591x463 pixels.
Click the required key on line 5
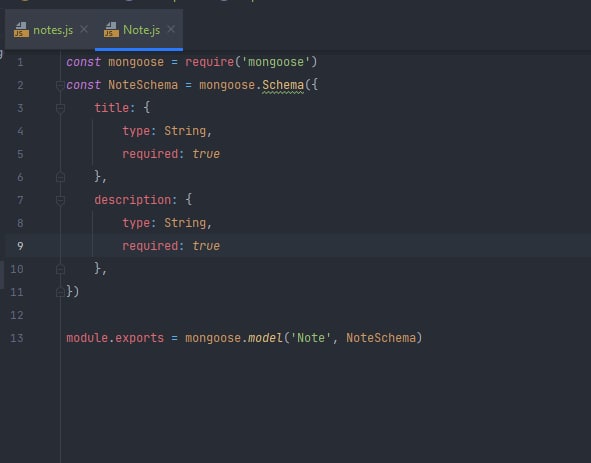150,154
